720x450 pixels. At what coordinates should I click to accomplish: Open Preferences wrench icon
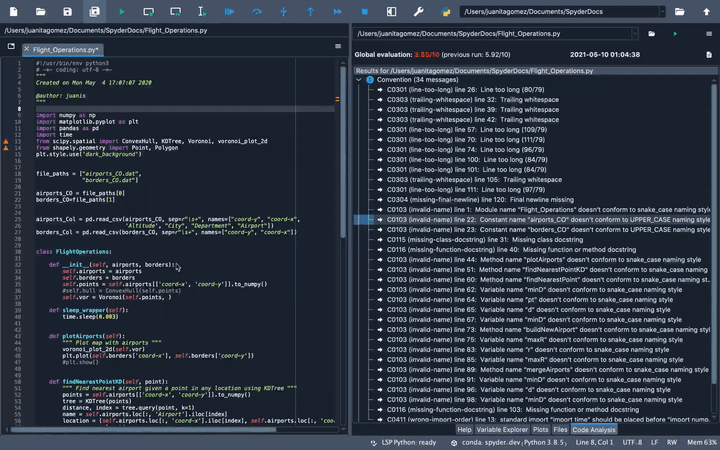coord(418,11)
